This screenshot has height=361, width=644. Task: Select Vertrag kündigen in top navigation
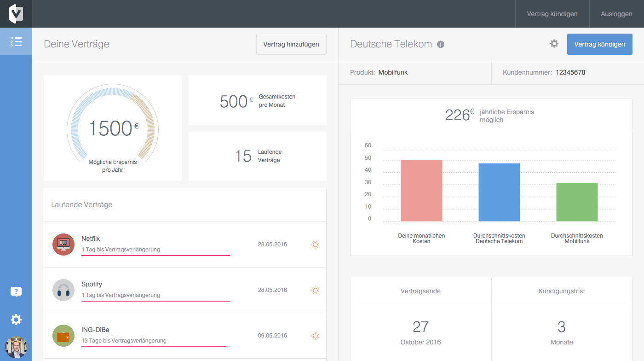552,14
